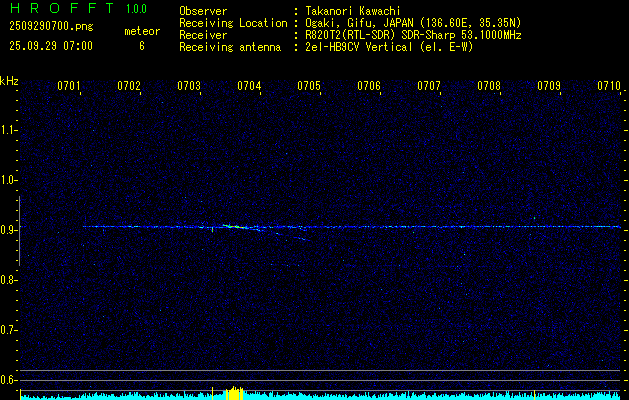The height and width of the screenshot is (400, 629).
Task: Click the timestamp 25.09.29 07:00
Action: click(51, 46)
